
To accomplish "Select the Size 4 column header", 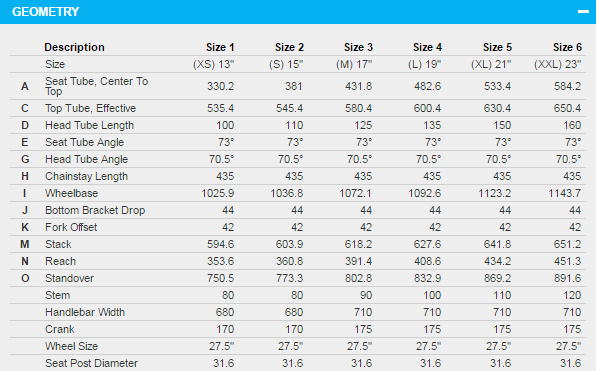I will pyautogui.click(x=427, y=47).
